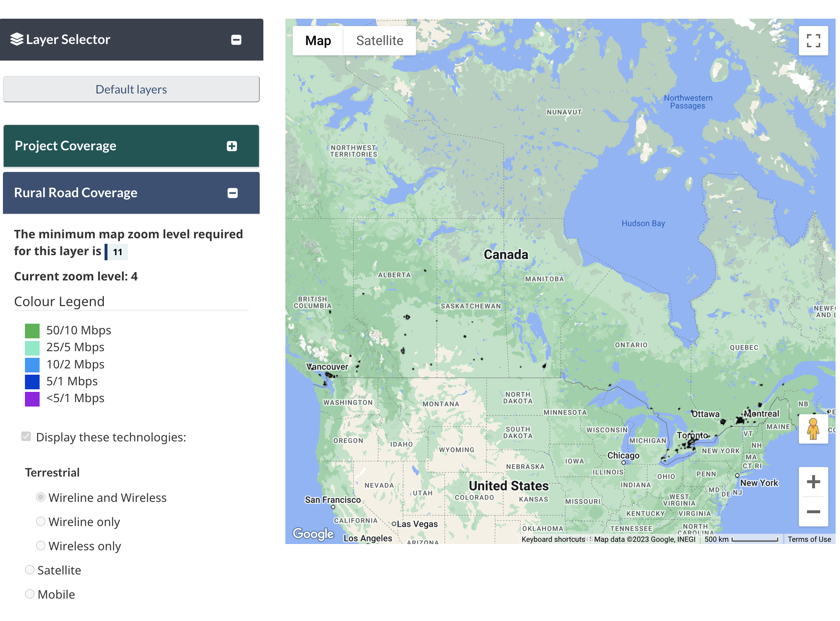The height and width of the screenshot is (621, 840).
Task: Collapse the Layer Selector panel
Action: coord(236,40)
